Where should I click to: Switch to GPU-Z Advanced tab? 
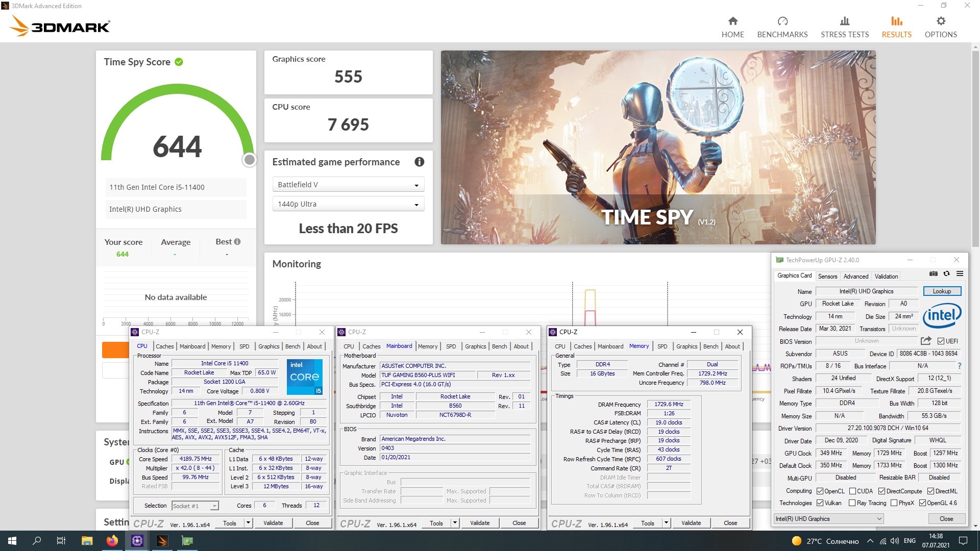coord(855,277)
